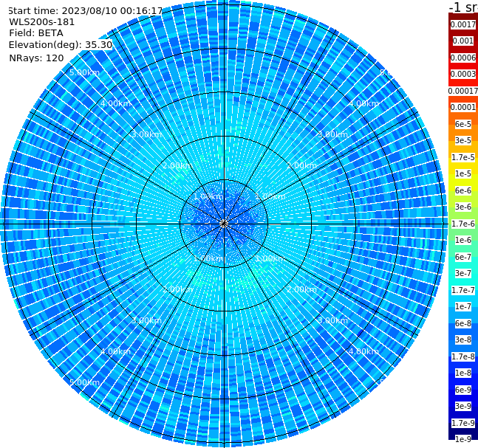Select the 6e-6 colorbar tick label
Image resolution: width=478 pixels, height=448 pixels.
(463, 190)
